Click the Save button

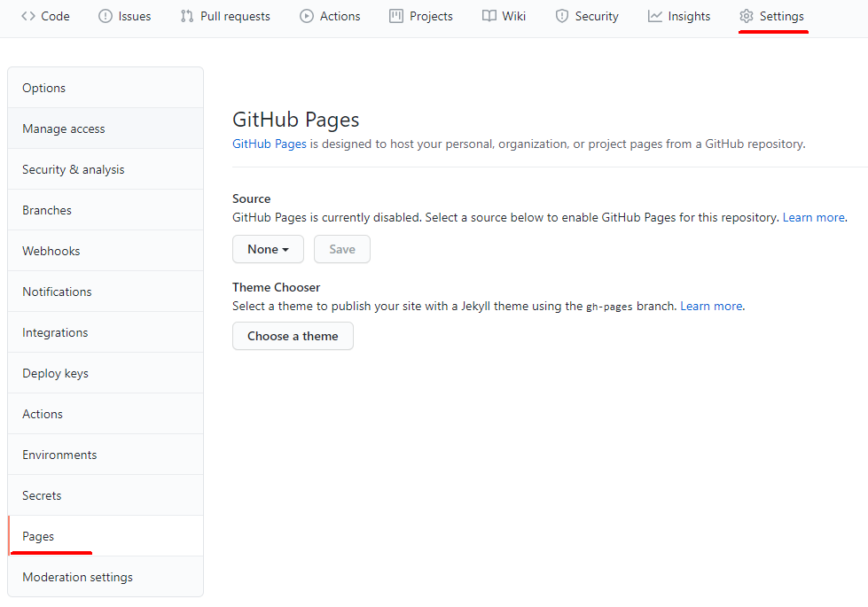[x=342, y=249]
